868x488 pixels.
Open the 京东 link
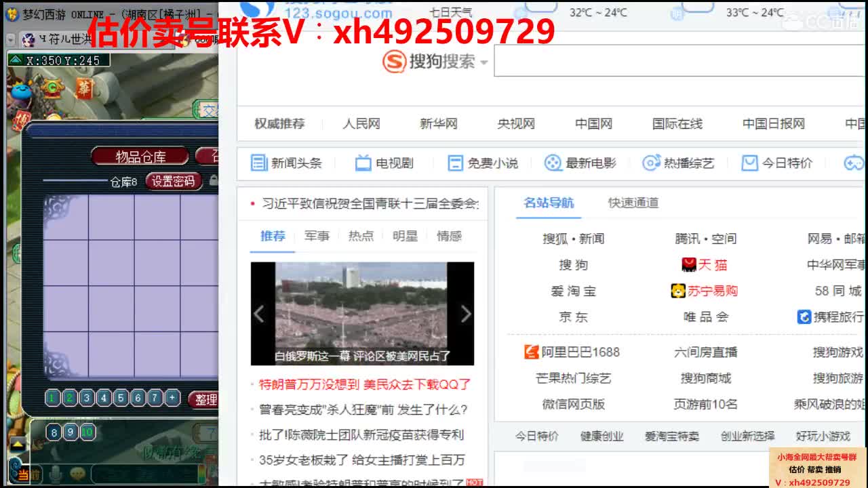click(x=573, y=317)
